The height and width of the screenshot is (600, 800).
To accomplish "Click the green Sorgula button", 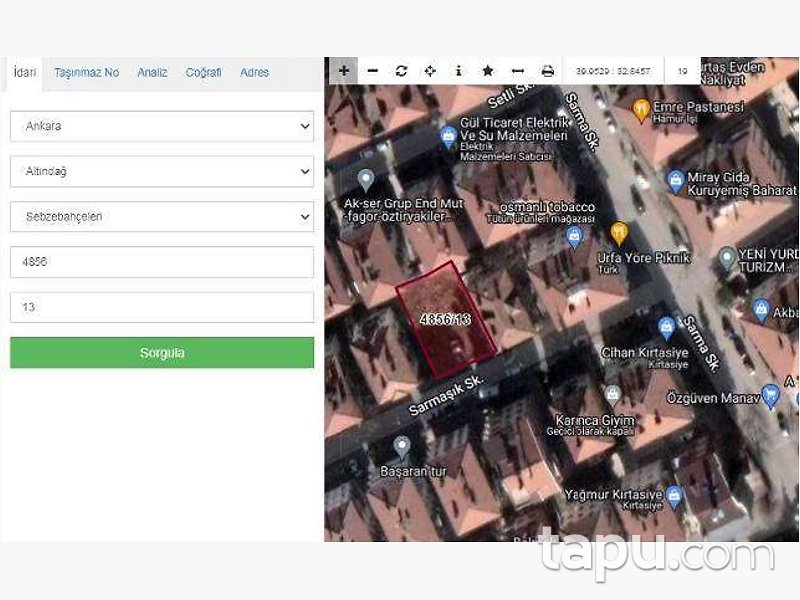I will pos(162,353).
